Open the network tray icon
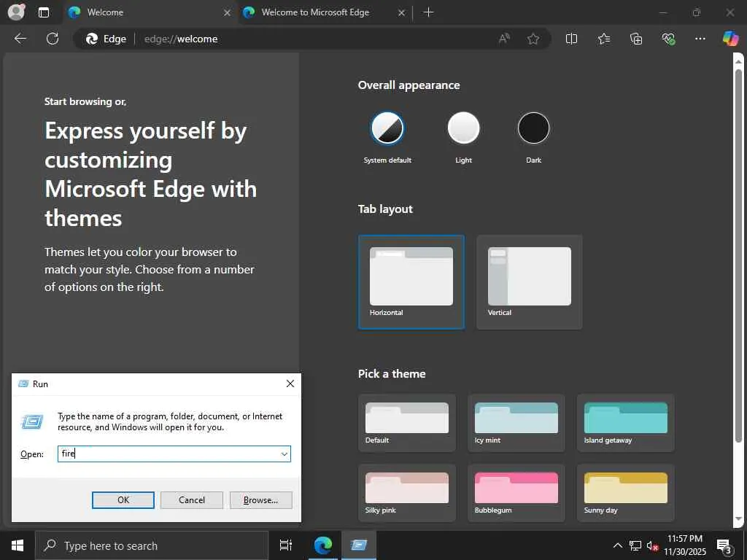 pos(635,545)
